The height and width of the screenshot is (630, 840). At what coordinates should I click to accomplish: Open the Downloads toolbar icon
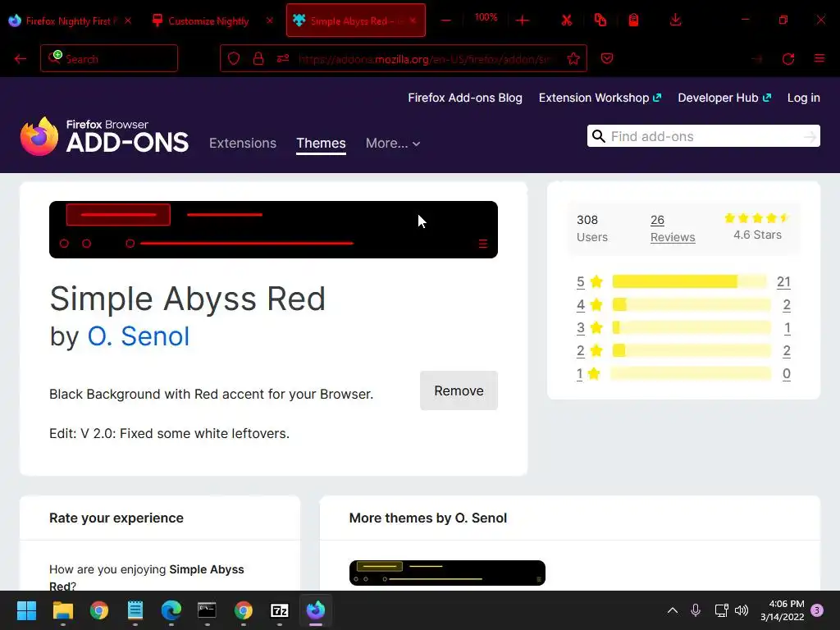[676, 21]
